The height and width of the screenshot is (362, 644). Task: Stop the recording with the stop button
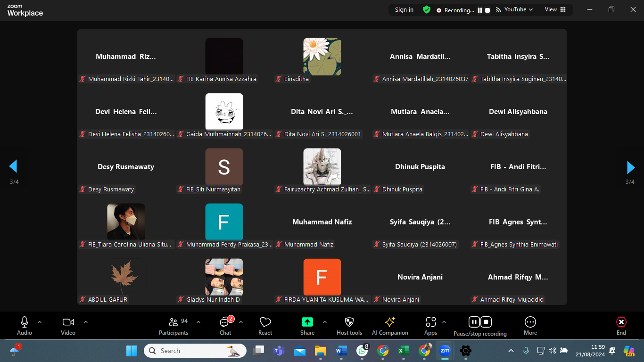486,321
